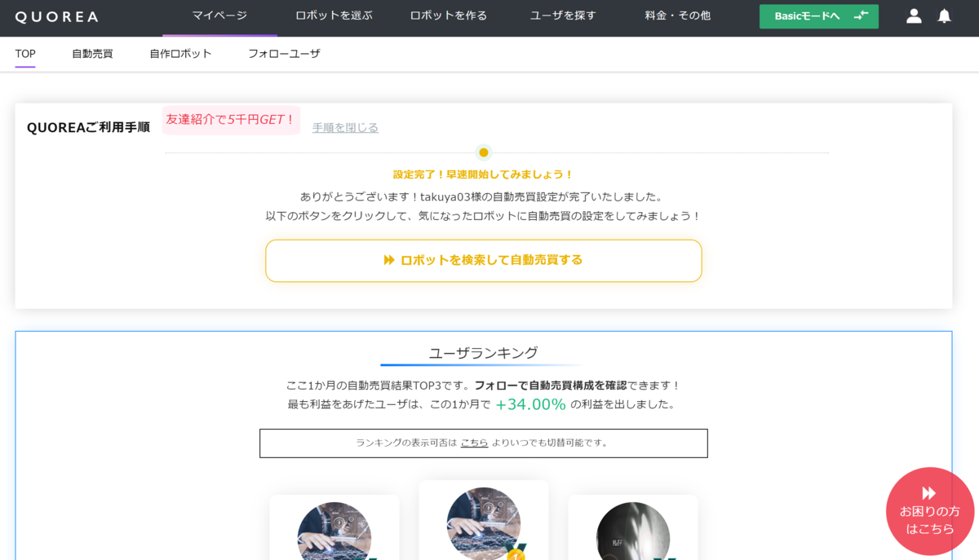Click the QUOREAご利用手順 heading

pos(88,127)
